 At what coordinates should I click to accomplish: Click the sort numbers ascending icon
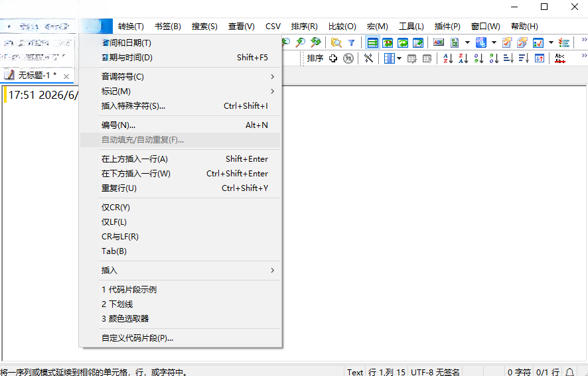(x=478, y=58)
